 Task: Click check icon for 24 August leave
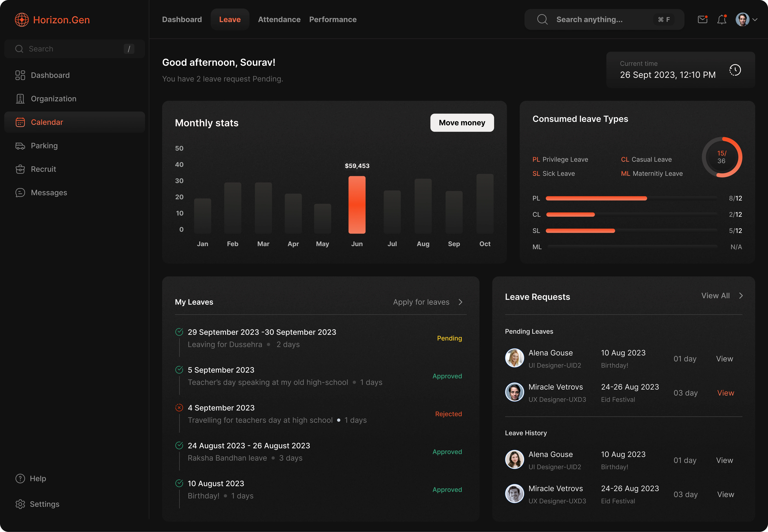[x=179, y=445]
